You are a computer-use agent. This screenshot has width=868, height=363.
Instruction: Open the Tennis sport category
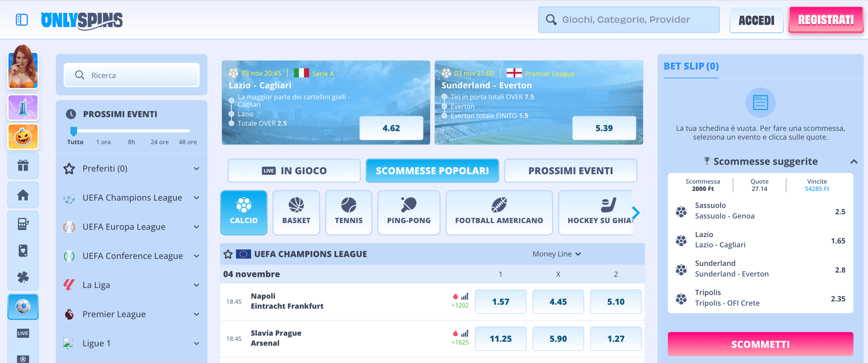pos(348,212)
